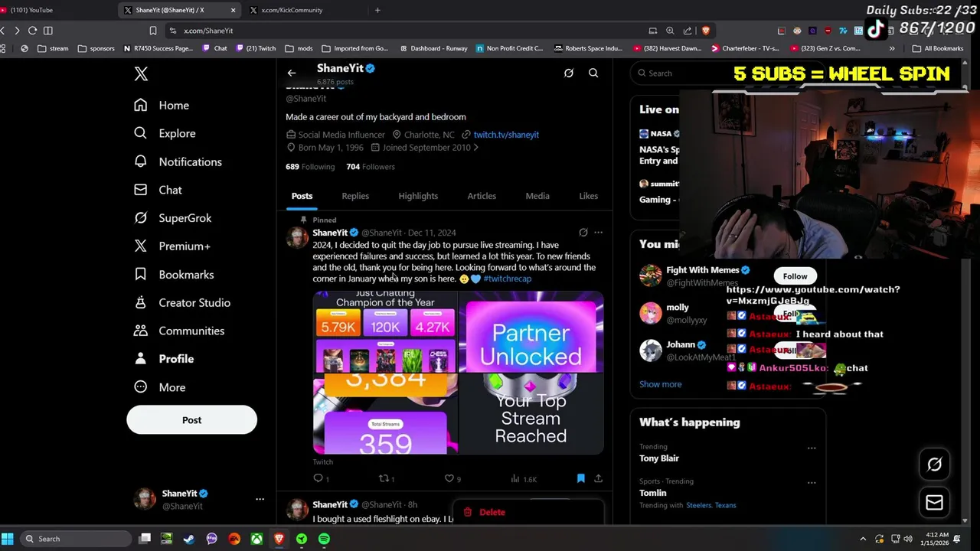Click the Grok icon in profile header
The image size is (980, 551).
pyautogui.click(x=568, y=73)
